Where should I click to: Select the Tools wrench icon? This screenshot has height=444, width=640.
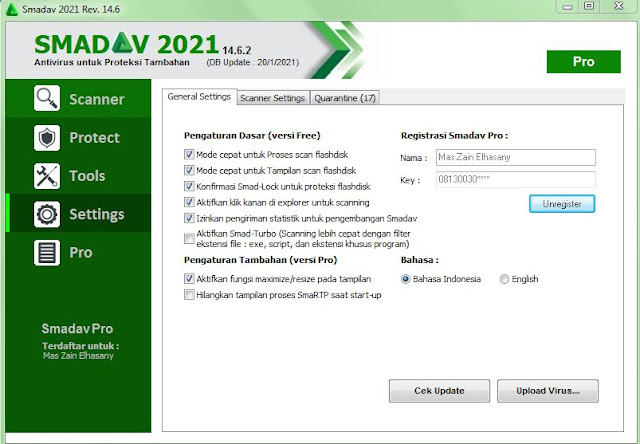point(47,176)
